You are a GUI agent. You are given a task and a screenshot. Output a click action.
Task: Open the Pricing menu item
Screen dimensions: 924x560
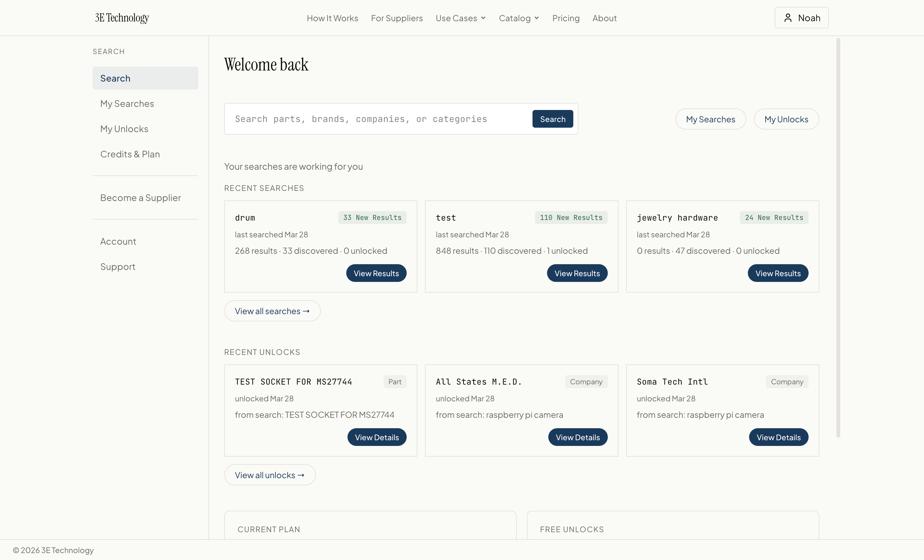[565, 18]
